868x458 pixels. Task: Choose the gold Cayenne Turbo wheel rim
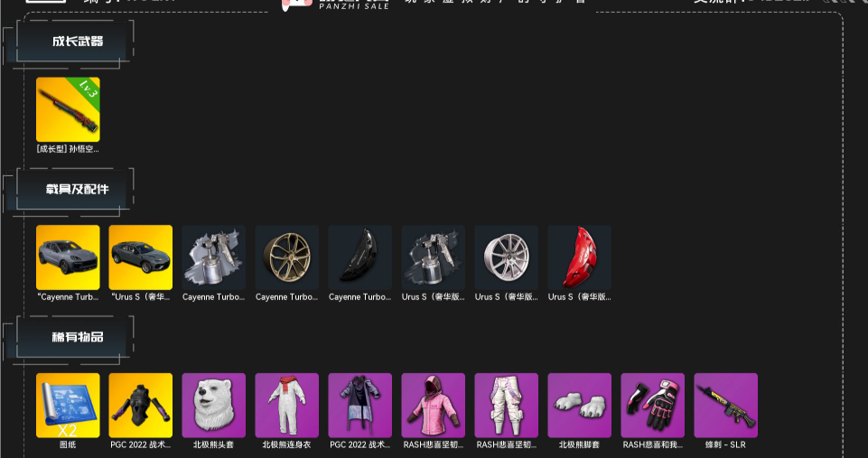[x=286, y=257]
